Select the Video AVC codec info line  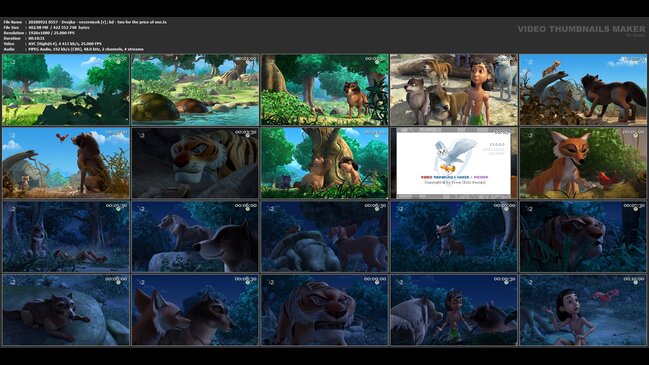(x=53, y=43)
